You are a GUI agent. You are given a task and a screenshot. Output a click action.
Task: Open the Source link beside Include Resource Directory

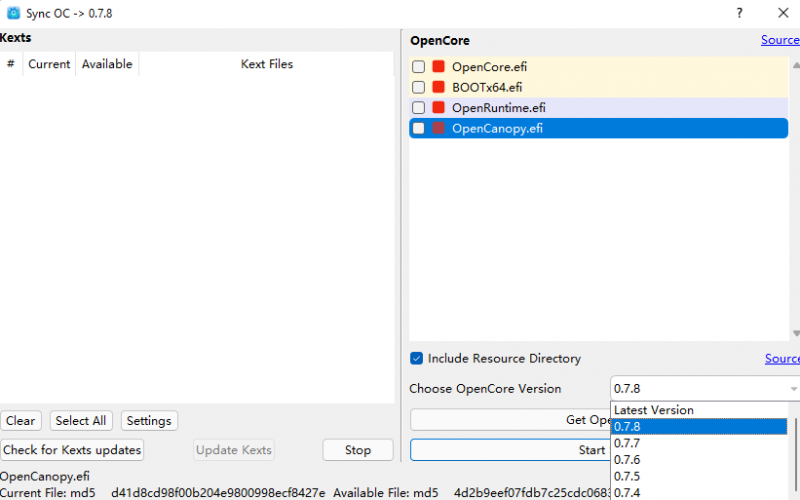point(782,359)
